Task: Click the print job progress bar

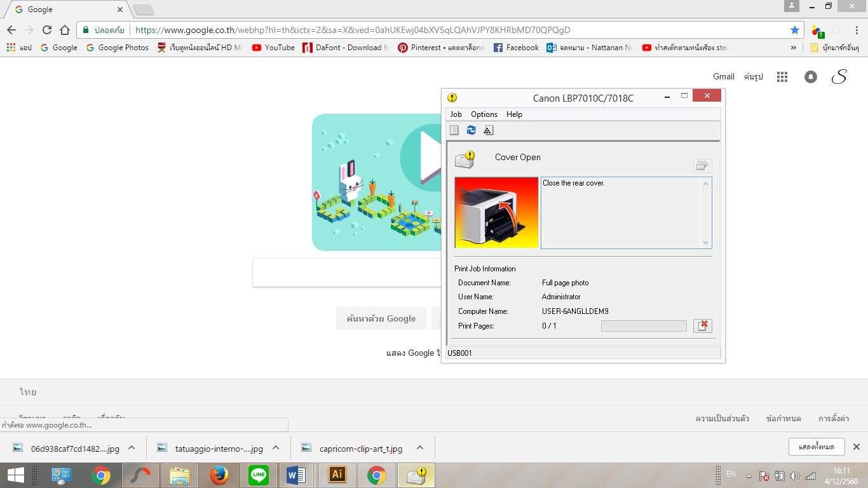Action: pos(644,326)
